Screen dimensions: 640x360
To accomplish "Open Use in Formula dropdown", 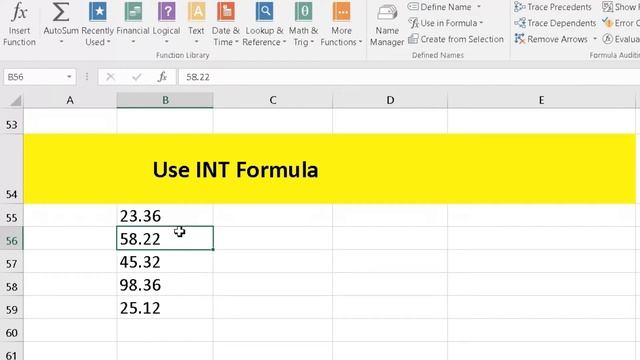I will [446, 23].
